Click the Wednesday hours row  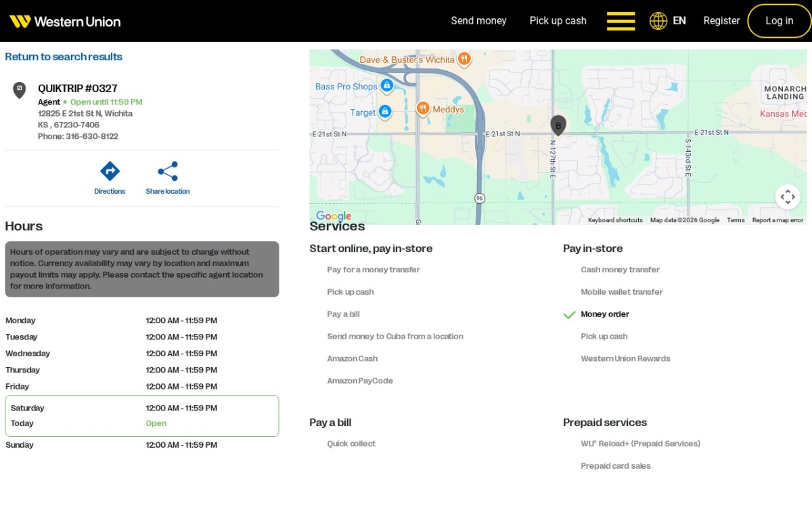point(142,354)
